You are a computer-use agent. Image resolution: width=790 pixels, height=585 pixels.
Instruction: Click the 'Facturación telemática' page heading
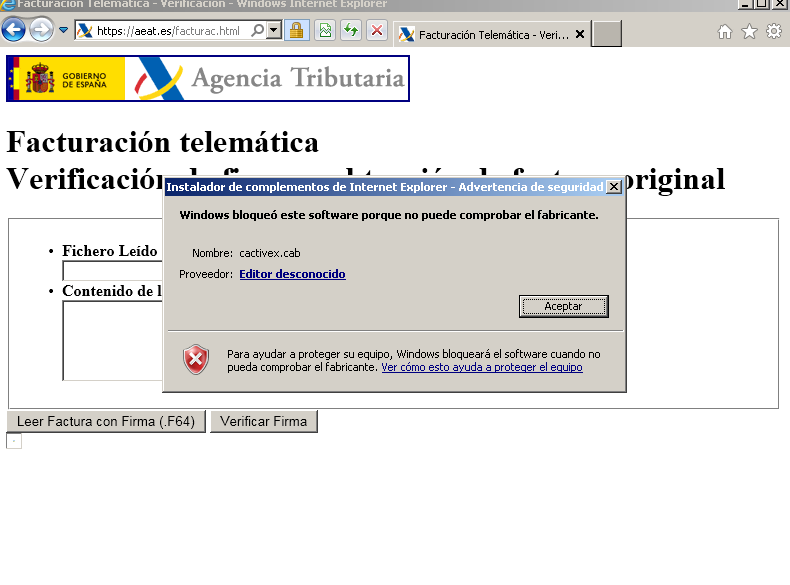click(162, 142)
